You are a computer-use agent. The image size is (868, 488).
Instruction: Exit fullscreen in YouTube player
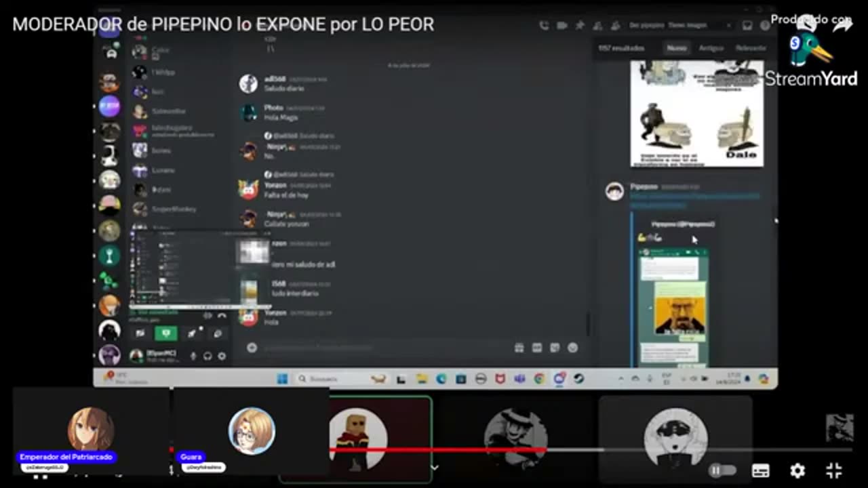834,470
